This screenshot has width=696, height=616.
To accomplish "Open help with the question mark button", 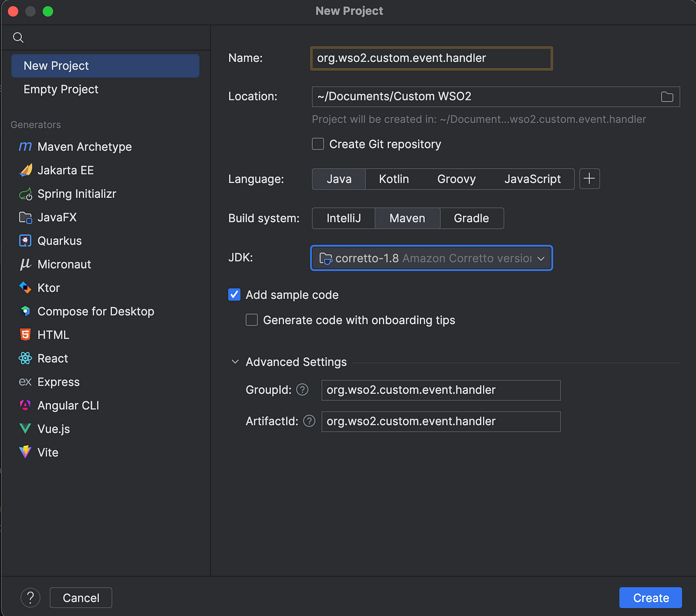I will click(30, 598).
